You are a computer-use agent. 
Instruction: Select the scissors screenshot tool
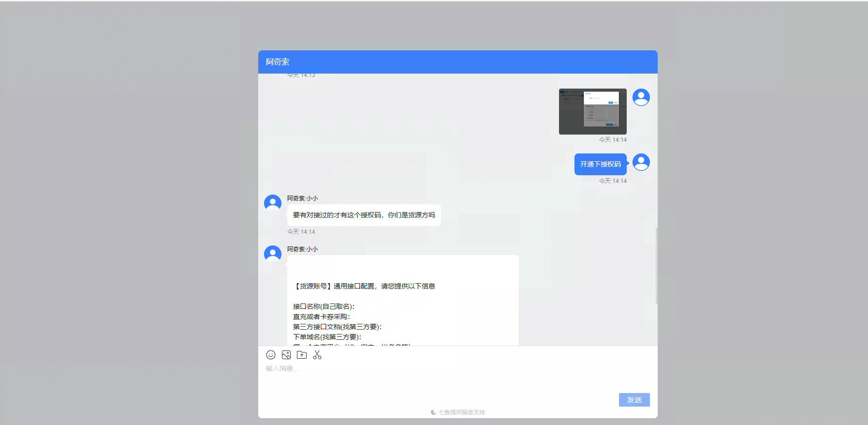317,355
